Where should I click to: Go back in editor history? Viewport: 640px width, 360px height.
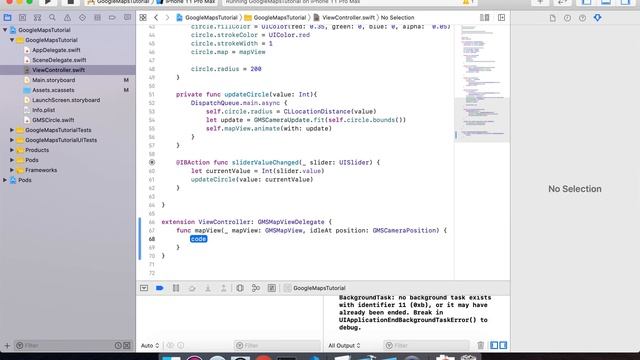pyautogui.click(x=156, y=18)
